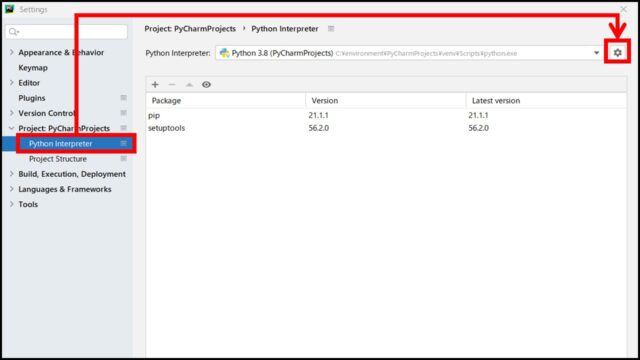Install a package with the plus icon
This screenshot has width=640, height=360.
pyautogui.click(x=155, y=84)
